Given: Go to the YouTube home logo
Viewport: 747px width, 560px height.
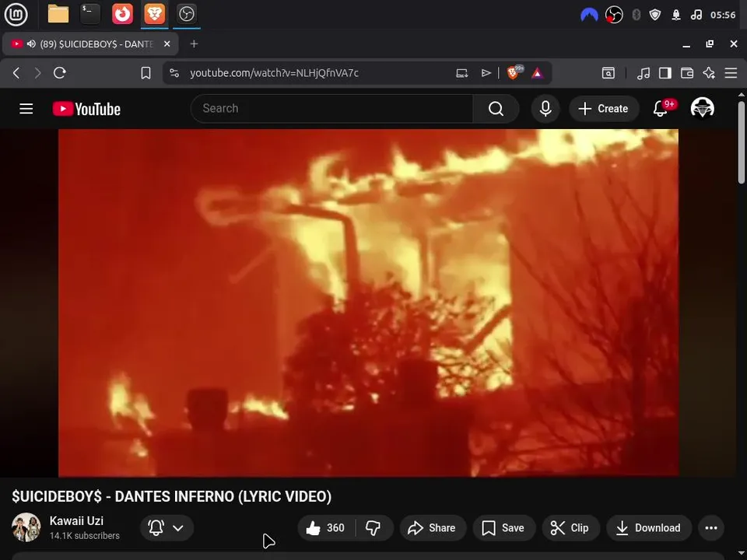Looking at the screenshot, I should [86, 109].
